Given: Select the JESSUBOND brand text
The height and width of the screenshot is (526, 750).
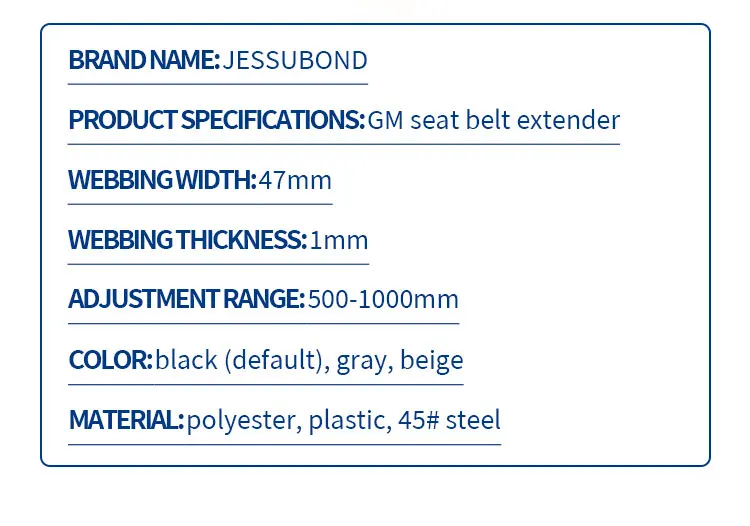Looking at the screenshot, I should click(295, 60).
